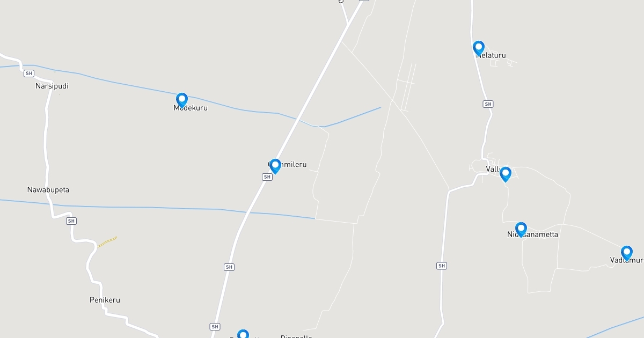644x338 pixels.
Task: Open the marker on Gummileru
Action: [x=275, y=166]
